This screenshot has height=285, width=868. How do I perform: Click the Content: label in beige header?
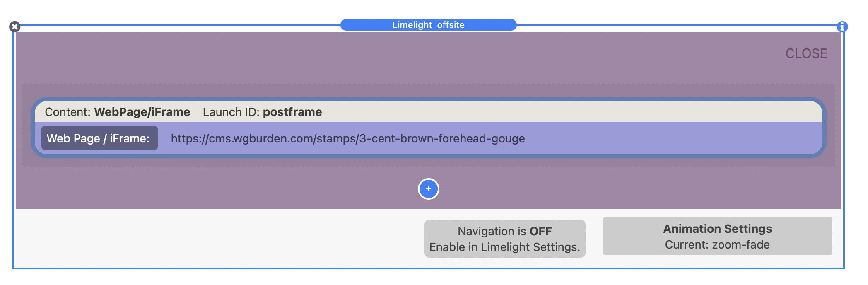[68, 112]
